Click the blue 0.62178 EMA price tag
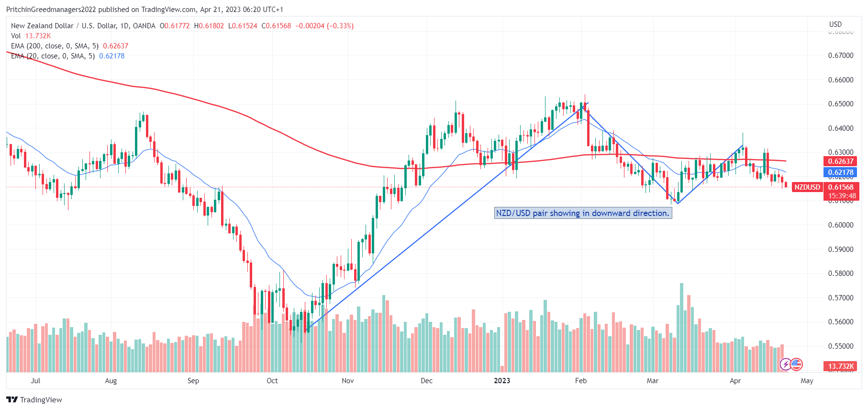Screen dimensions: 868x410 click(841, 172)
